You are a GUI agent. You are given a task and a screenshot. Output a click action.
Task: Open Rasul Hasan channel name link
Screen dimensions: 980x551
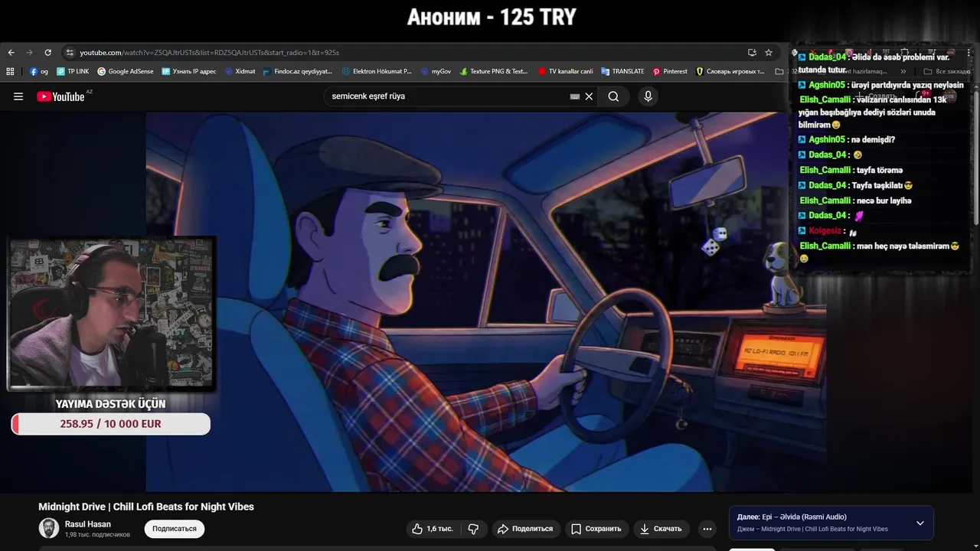pyautogui.click(x=88, y=524)
